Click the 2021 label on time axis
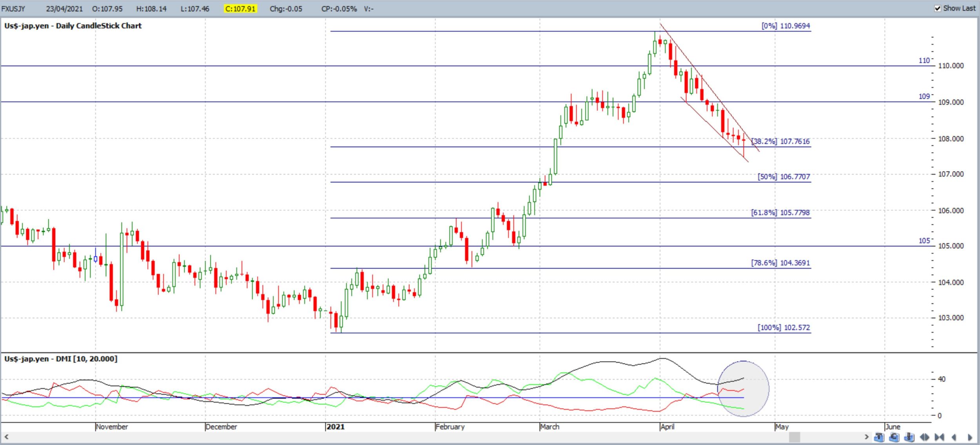Screen dimensions: 980x445 (x=336, y=427)
